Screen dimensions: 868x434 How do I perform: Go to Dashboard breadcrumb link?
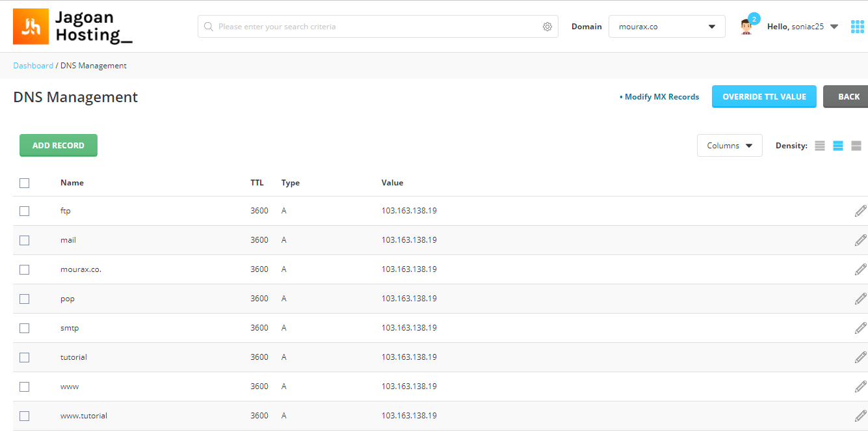pyautogui.click(x=33, y=66)
